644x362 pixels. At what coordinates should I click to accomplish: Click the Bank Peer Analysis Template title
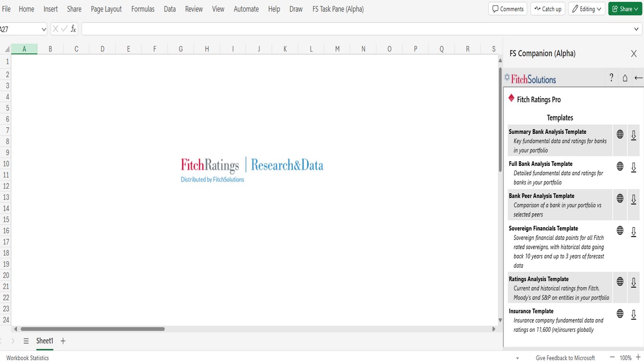pyautogui.click(x=542, y=196)
